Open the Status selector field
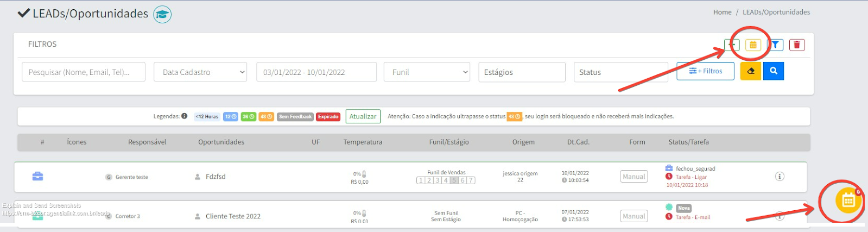868x232 pixels. 620,72
